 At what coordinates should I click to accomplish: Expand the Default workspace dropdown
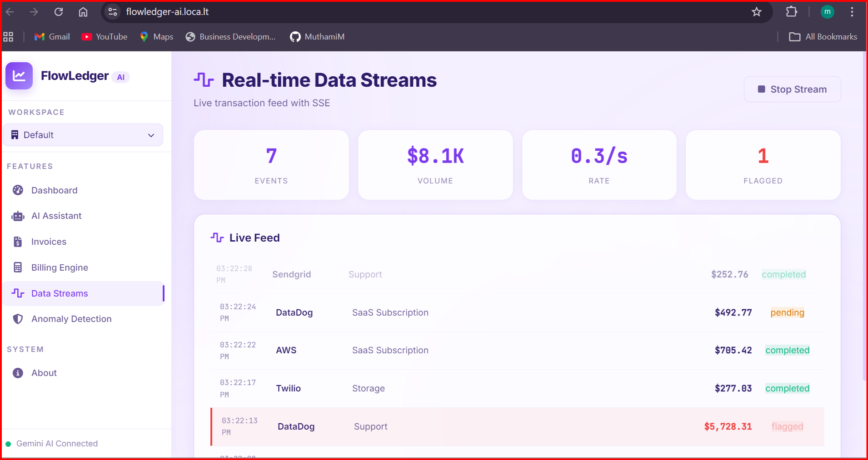[83, 135]
